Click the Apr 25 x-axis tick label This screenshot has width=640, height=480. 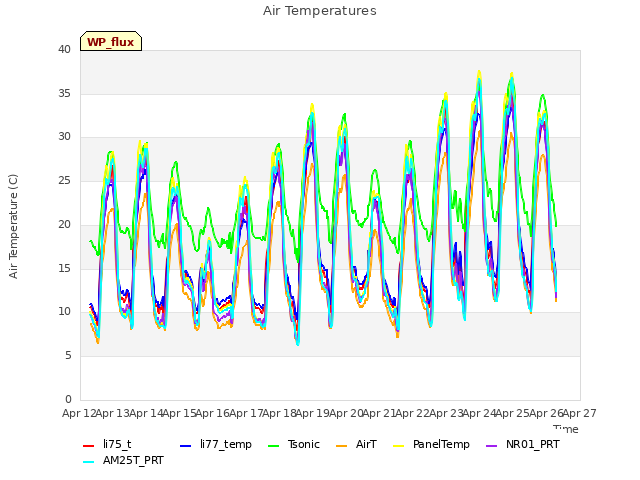[513, 413]
